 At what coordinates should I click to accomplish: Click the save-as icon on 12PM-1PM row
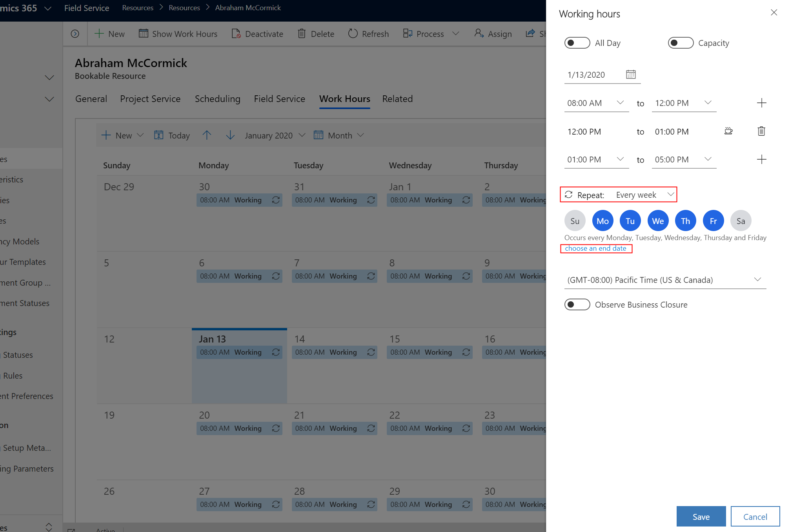[x=728, y=131]
